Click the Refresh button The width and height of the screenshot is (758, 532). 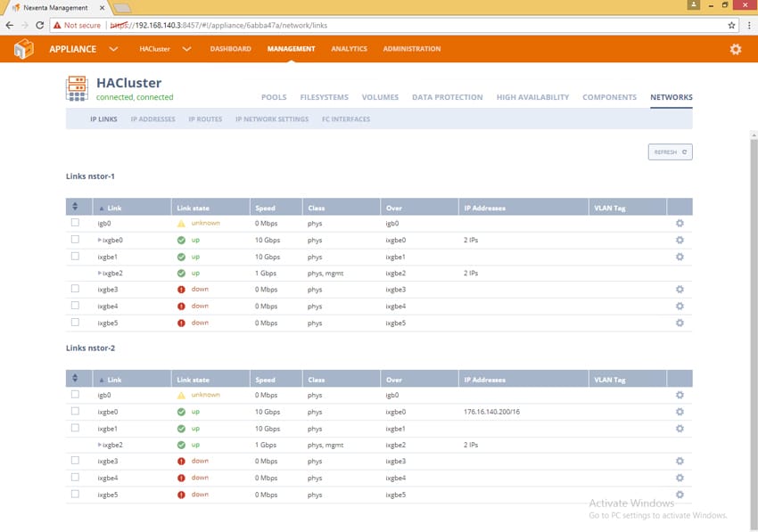670,152
